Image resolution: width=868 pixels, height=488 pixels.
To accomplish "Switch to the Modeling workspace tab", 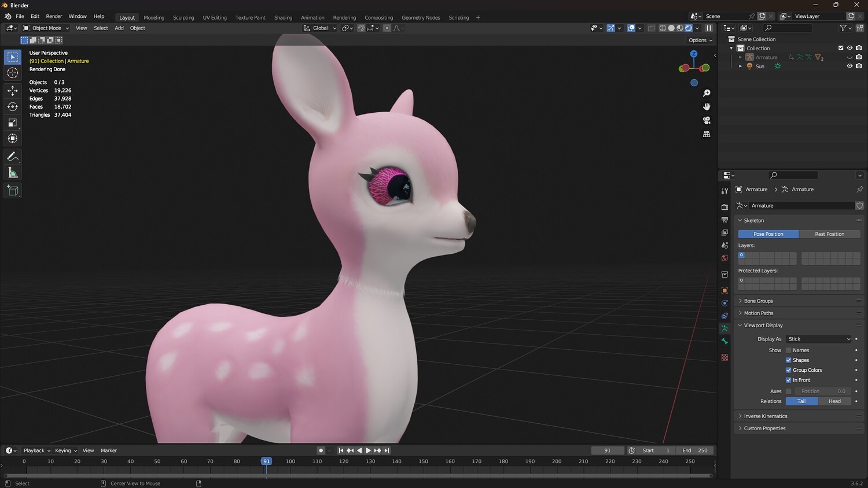I will (x=154, y=17).
